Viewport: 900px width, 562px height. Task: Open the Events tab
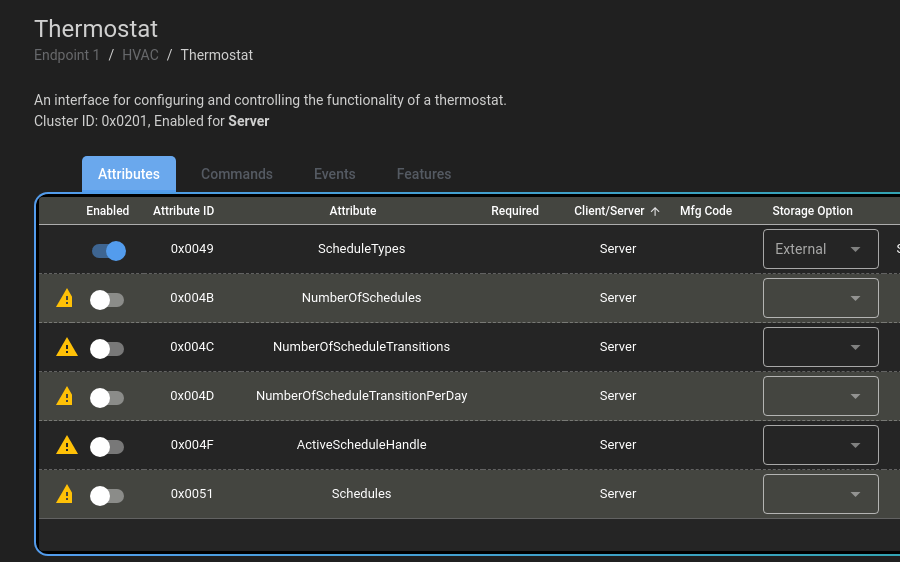pos(334,174)
